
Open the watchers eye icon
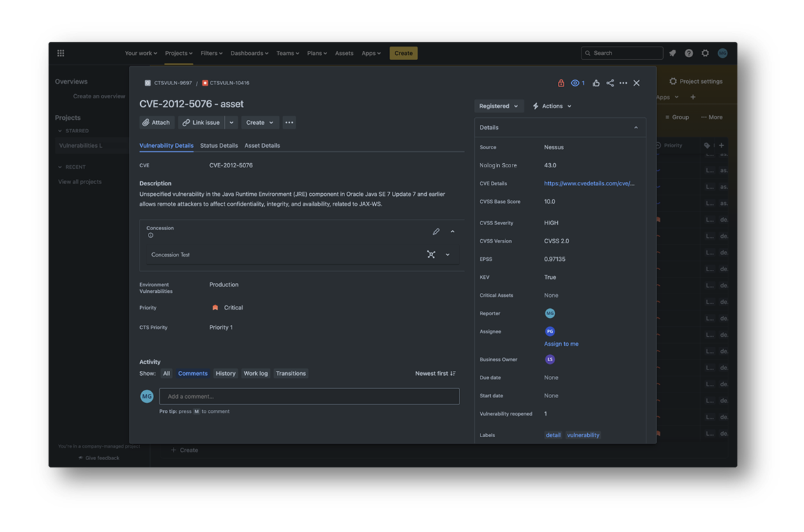[575, 83]
